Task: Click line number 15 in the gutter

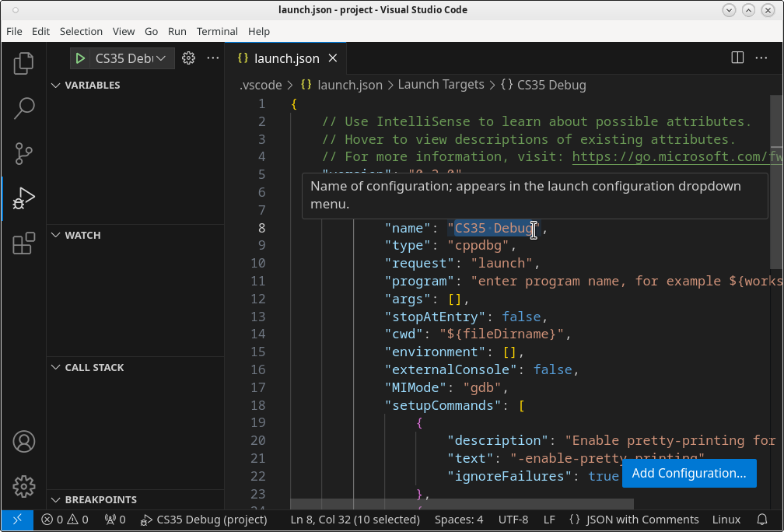Action: pyautogui.click(x=258, y=352)
